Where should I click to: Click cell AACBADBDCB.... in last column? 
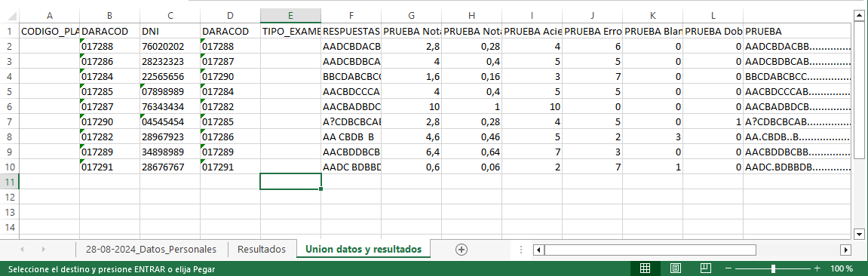pos(796,107)
